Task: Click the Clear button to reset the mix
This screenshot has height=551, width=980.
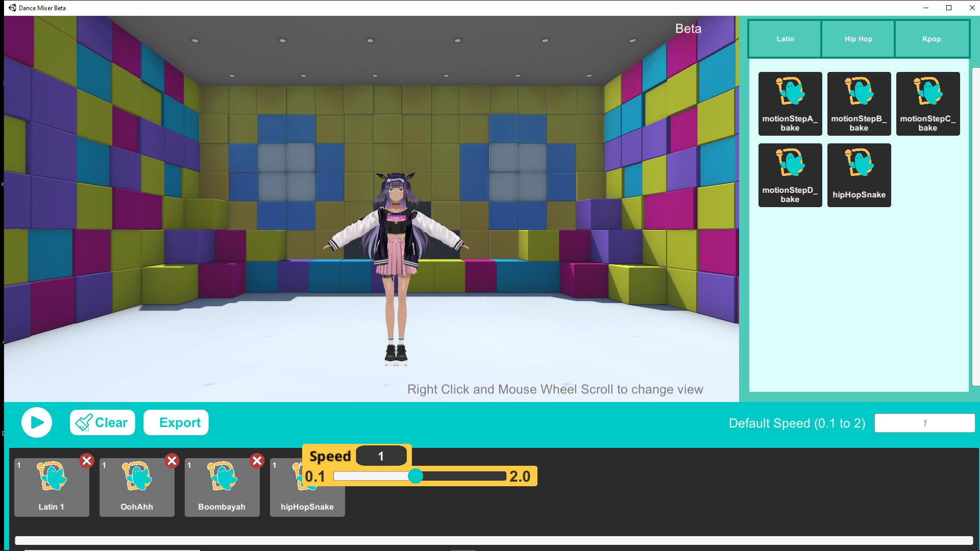Action: pos(102,422)
